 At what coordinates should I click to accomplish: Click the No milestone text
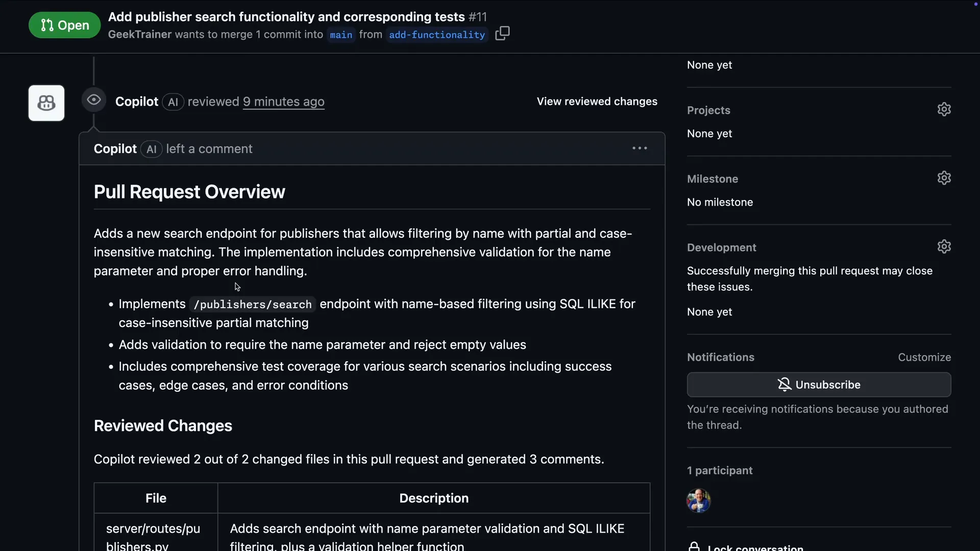[x=720, y=202]
